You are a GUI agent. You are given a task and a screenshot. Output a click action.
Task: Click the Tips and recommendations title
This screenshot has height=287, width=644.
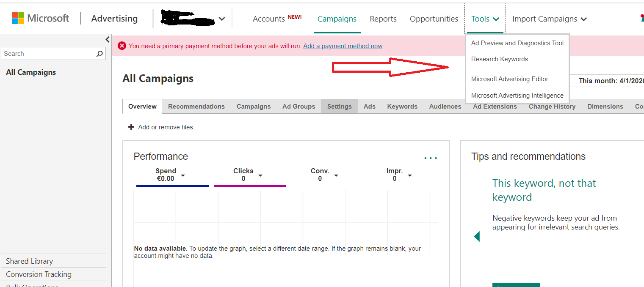528,156
